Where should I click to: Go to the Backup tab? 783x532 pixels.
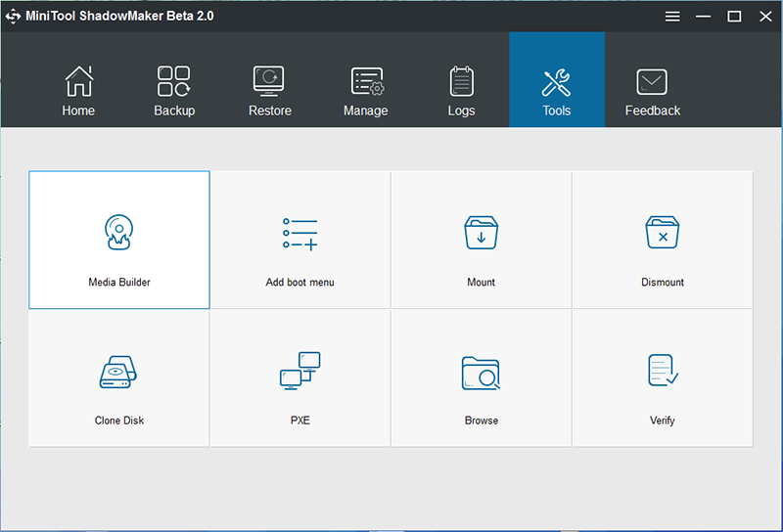click(174, 92)
